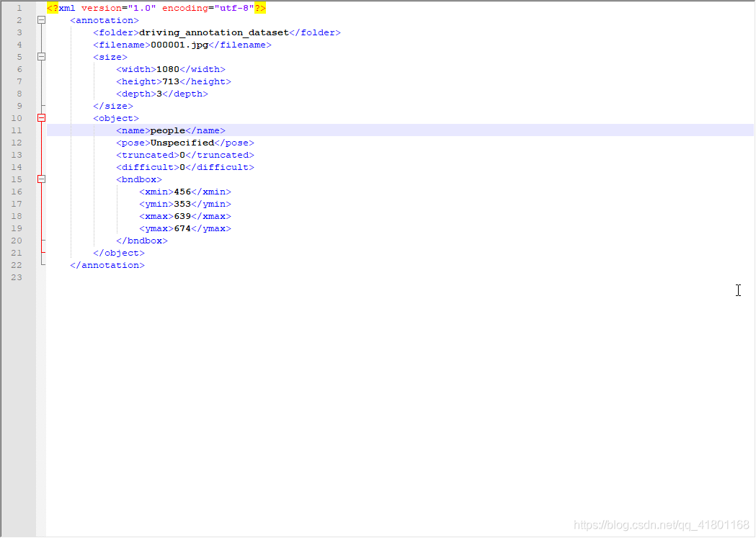Click difficult value 0
Viewport: 756px width, 538px height.
tap(182, 167)
